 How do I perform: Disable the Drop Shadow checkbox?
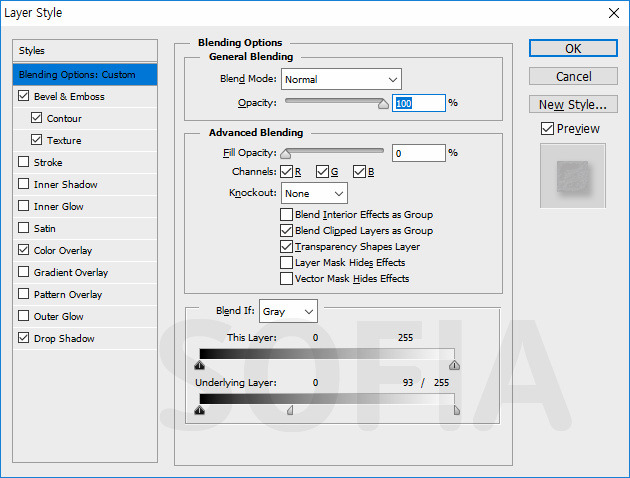24,338
